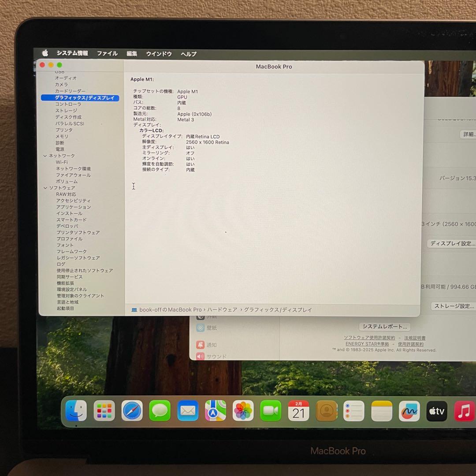The image size is (476, 476).
Task: Open Apple TV from the Dock
Action: coord(436,411)
